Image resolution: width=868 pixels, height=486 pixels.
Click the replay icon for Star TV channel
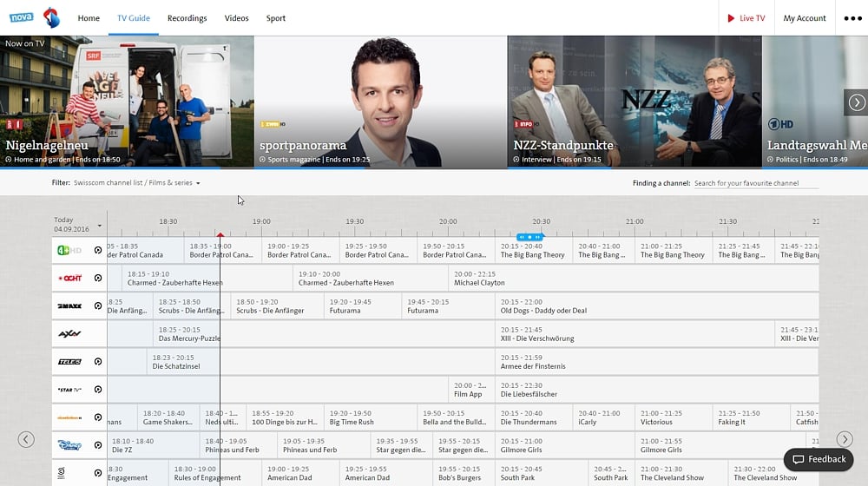[98, 390]
